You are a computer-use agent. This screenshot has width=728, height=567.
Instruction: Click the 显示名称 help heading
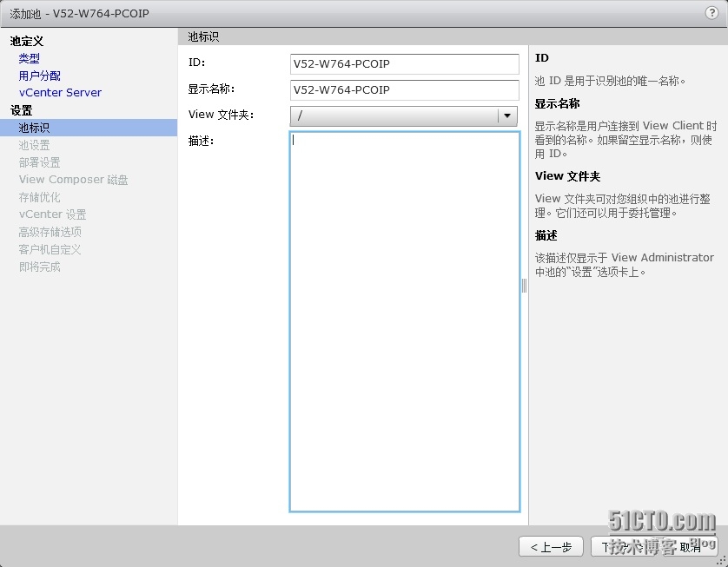(557, 104)
